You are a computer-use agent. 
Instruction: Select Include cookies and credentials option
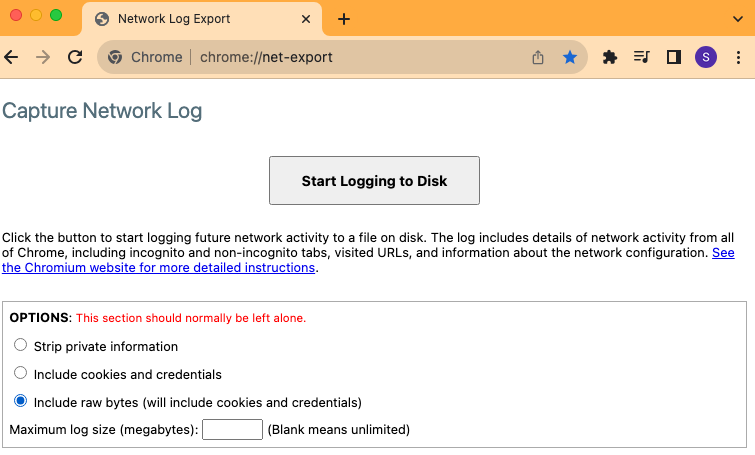(21, 374)
